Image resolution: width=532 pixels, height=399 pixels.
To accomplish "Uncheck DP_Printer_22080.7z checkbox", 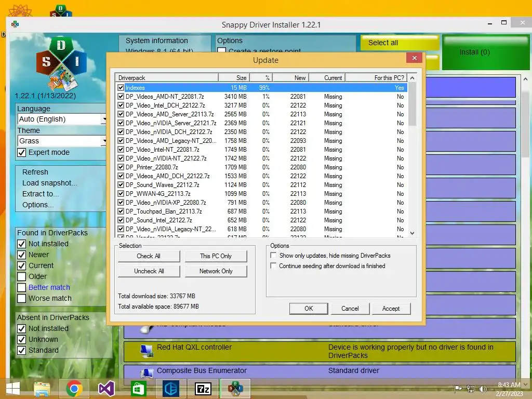I will 121,167.
